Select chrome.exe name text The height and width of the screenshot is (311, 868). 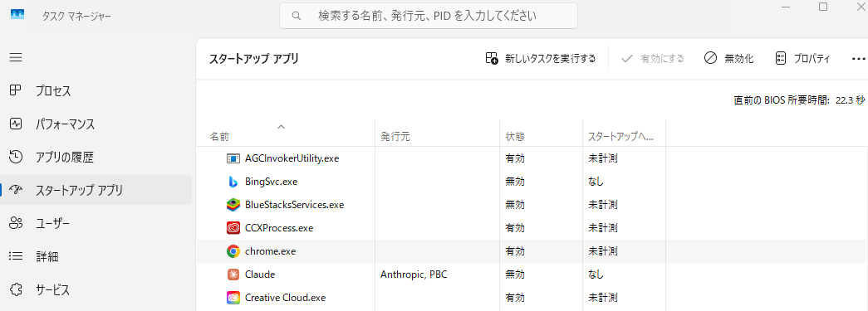pos(270,251)
